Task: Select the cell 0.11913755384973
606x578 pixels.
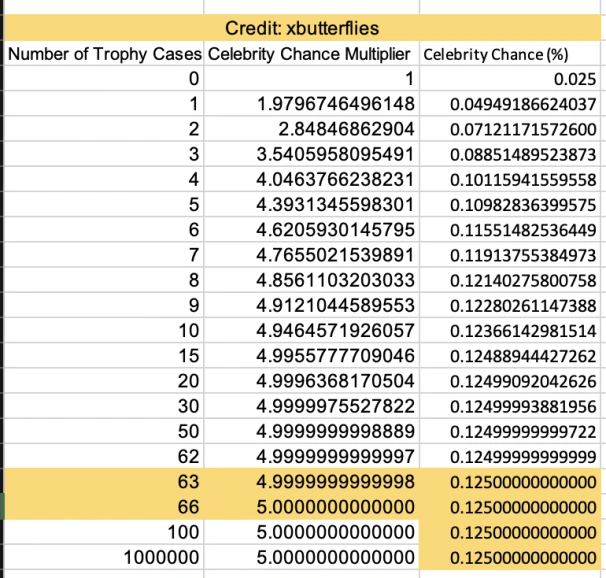Action: pyautogui.click(x=510, y=255)
